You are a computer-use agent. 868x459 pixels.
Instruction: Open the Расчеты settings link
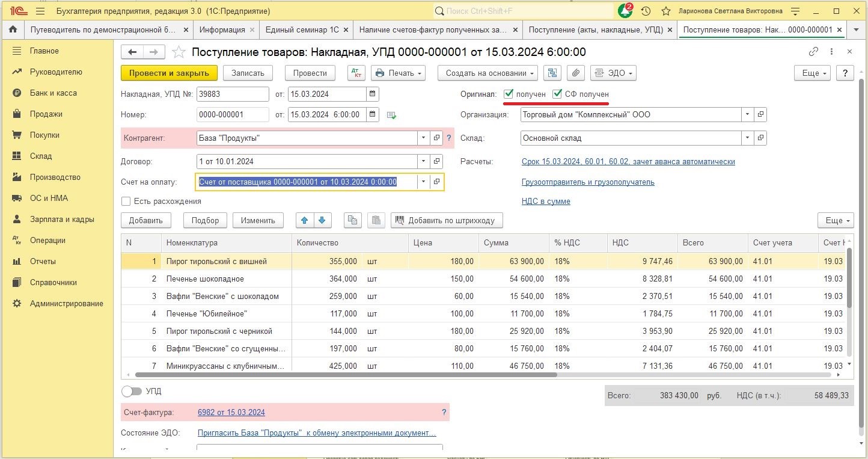coord(628,162)
